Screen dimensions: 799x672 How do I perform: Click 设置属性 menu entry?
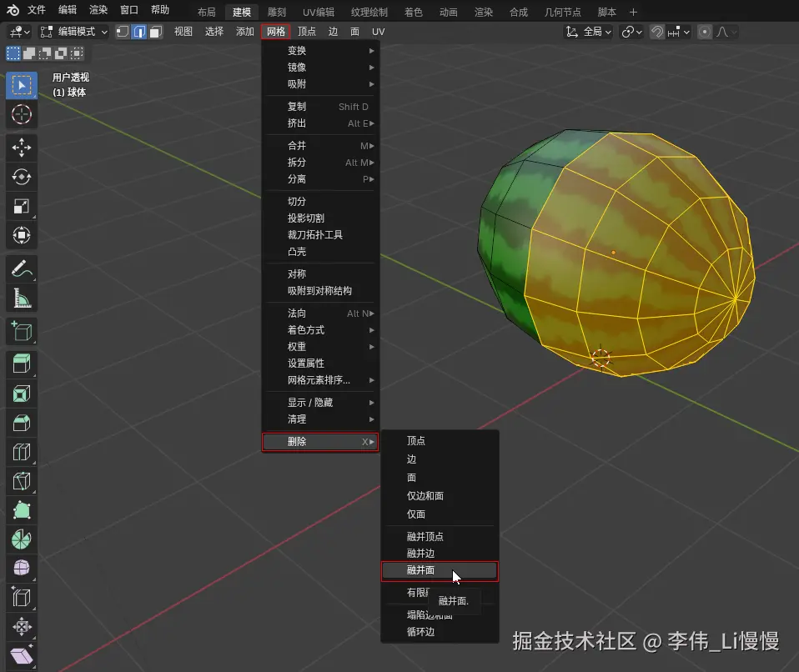(320, 364)
